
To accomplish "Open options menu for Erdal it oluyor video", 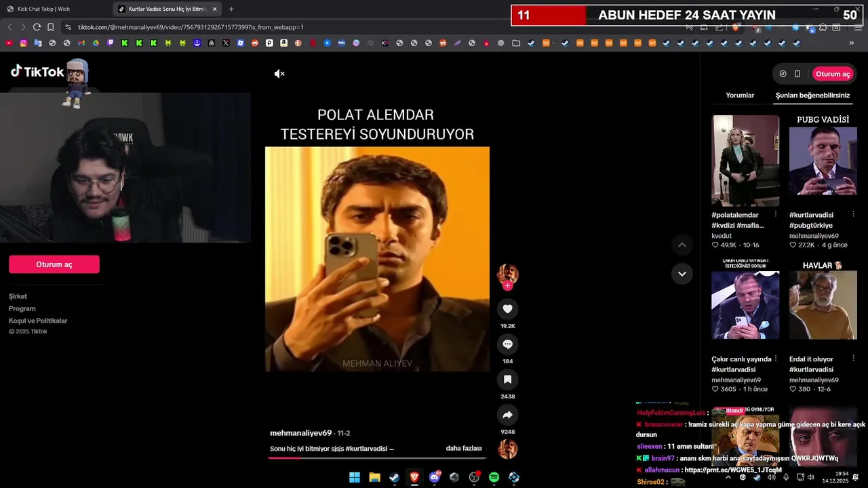I will [853, 359].
